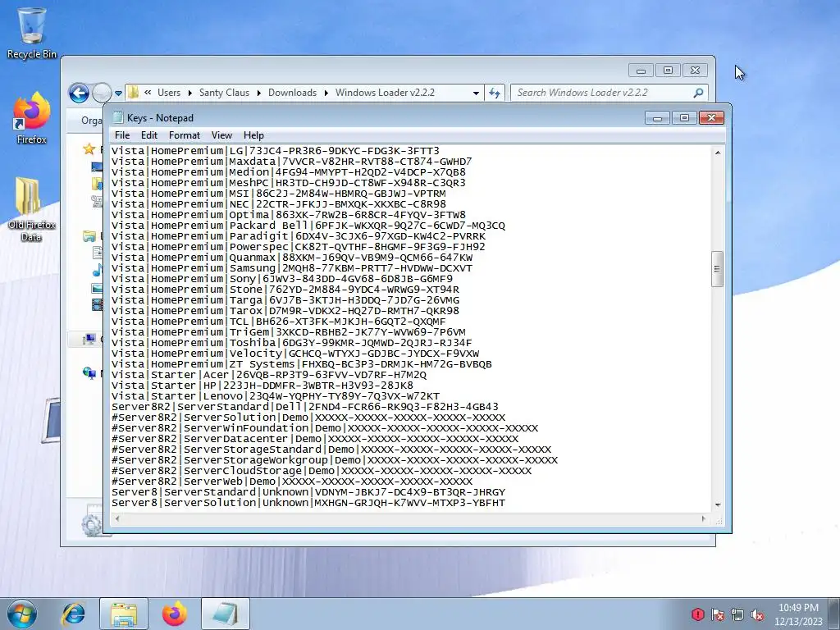Open the Action Center flag icon
This screenshot has width=840, height=630.
(x=717, y=614)
